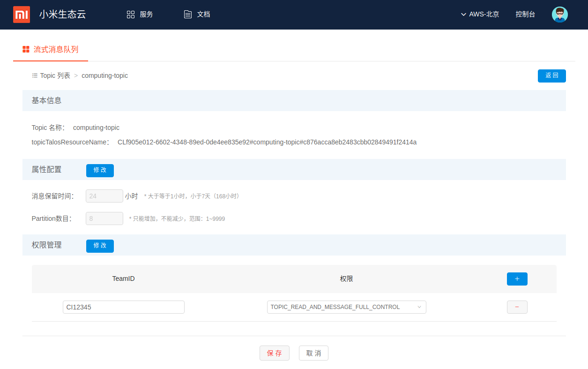This screenshot has width=588, height=369.
Task: Click the plus icon to add team row
Action: click(517, 279)
